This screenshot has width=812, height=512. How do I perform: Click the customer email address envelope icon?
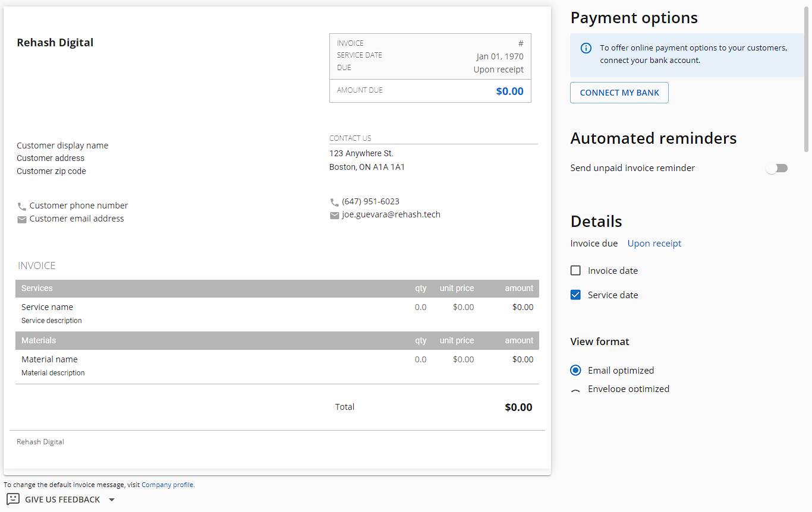point(21,219)
